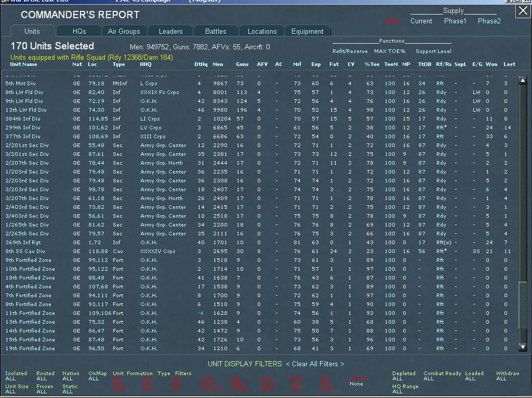Close the Commander's Report with the X

[523, 11]
